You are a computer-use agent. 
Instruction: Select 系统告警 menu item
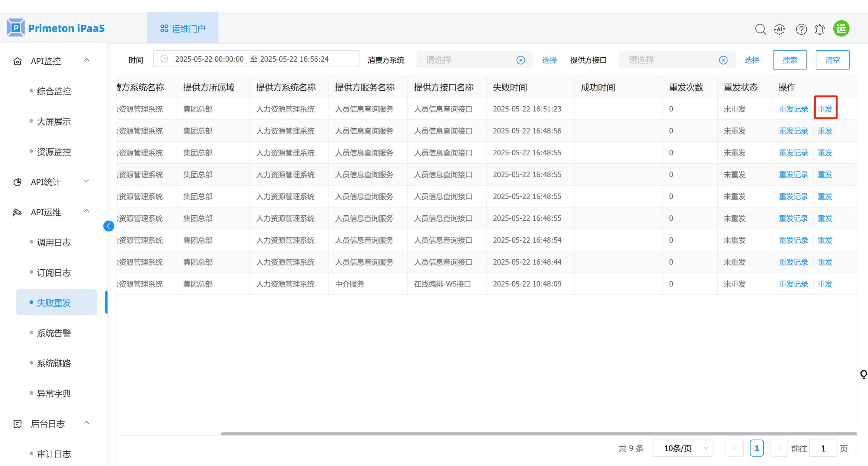54,333
